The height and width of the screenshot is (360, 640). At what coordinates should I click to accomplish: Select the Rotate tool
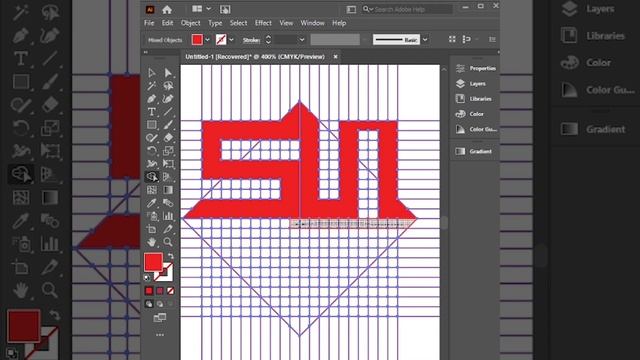click(x=151, y=151)
